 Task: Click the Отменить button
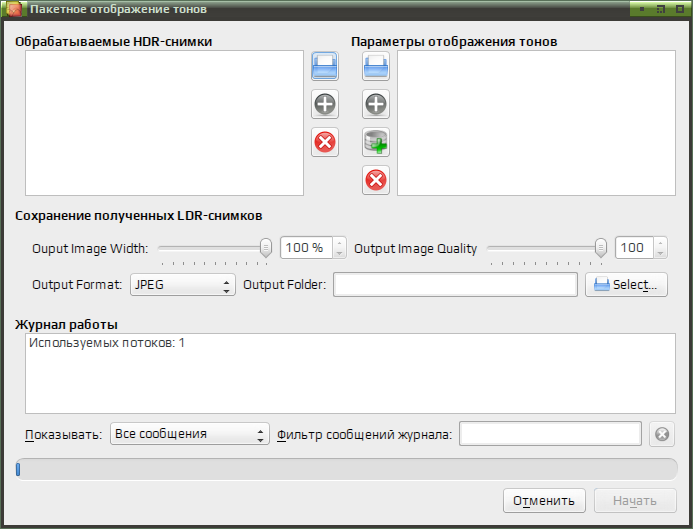[x=544, y=501]
